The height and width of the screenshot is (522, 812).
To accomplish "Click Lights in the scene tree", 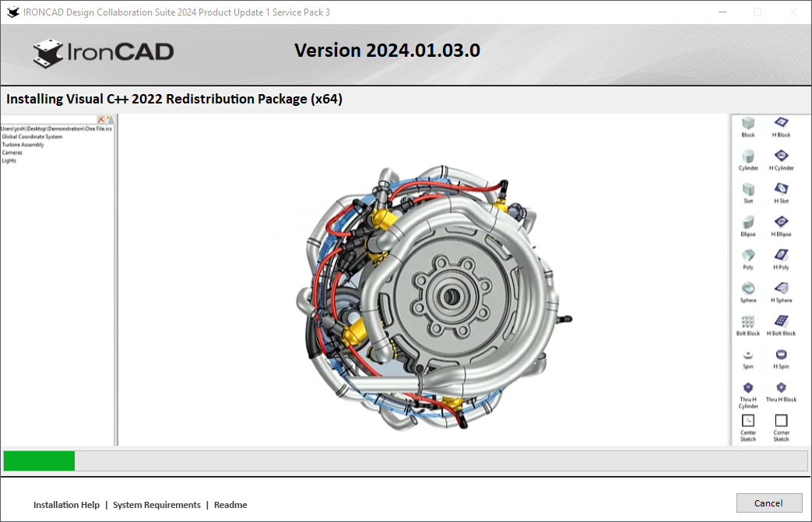I will (x=9, y=160).
